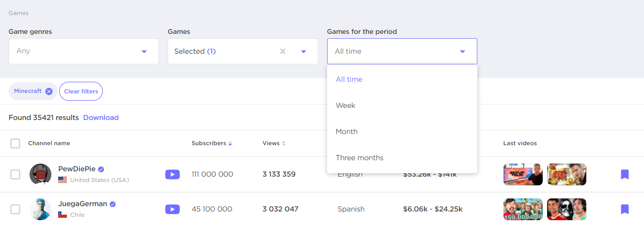
Task: Bookmark the PewDiePie channel
Action: click(625, 174)
